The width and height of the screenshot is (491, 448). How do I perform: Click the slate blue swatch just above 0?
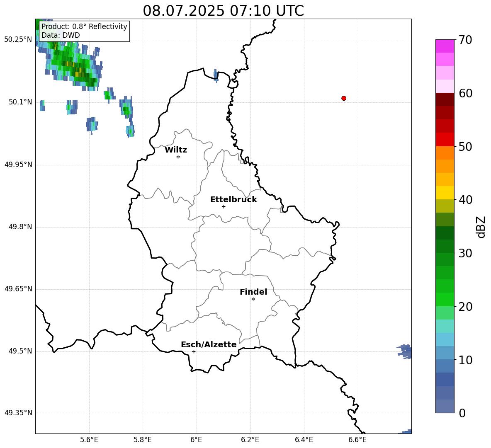pyautogui.click(x=445, y=406)
